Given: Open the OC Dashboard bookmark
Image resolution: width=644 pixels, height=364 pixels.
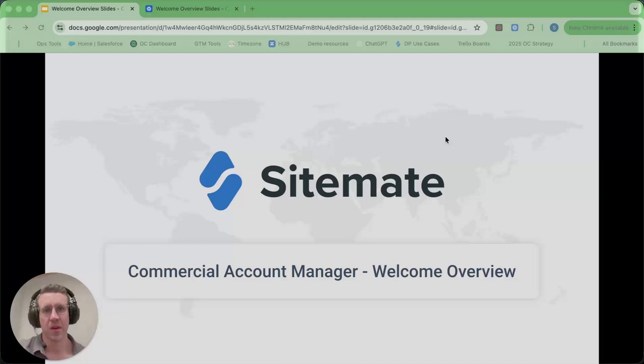Looking at the screenshot, I should tap(153, 44).
